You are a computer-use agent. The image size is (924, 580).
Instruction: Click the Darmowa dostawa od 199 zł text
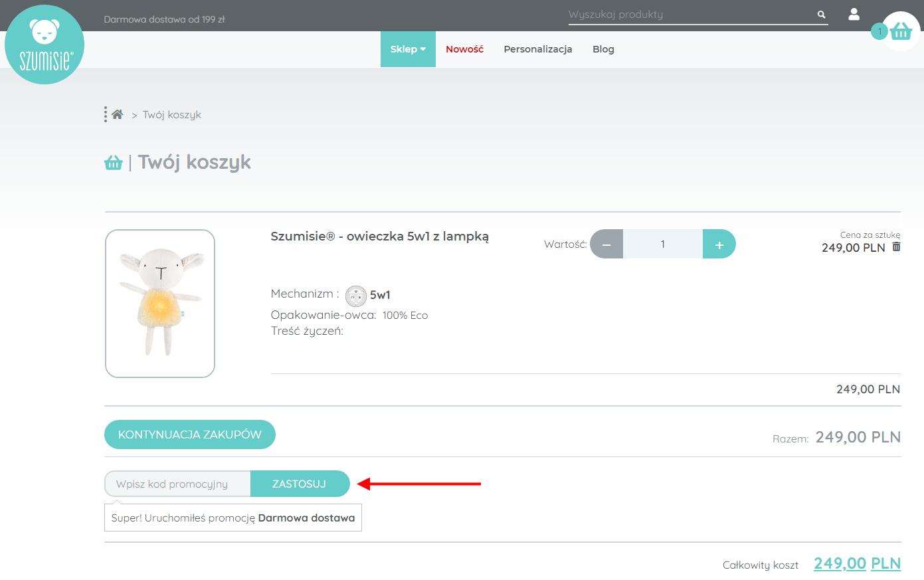click(x=164, y=19)
